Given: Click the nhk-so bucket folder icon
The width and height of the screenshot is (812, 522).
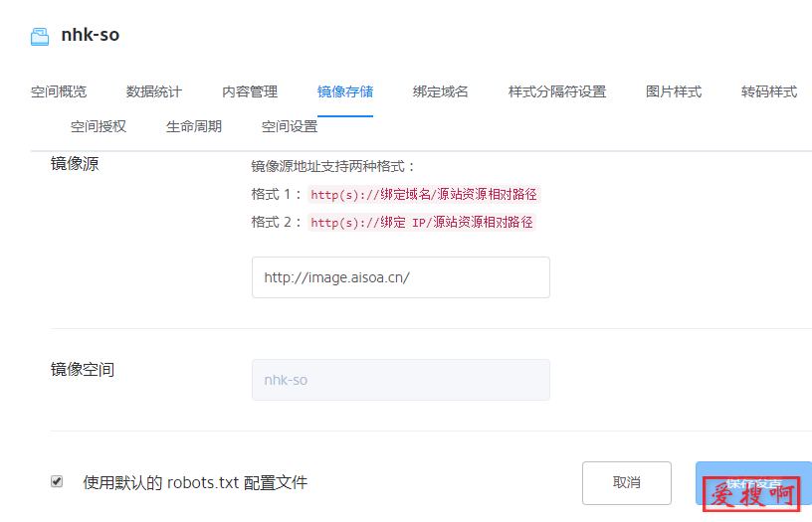Looking at the screenshot, I should (40, 37).
